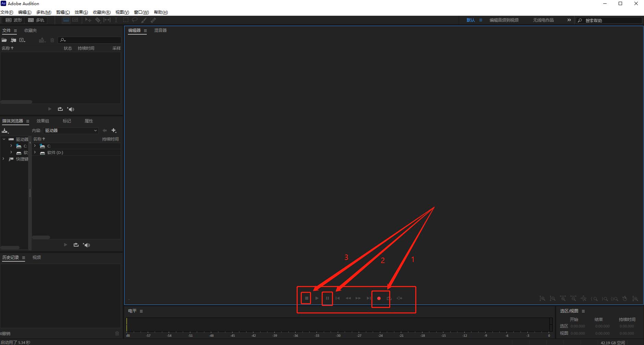Select the Razor tool

(x=98, y=20)
